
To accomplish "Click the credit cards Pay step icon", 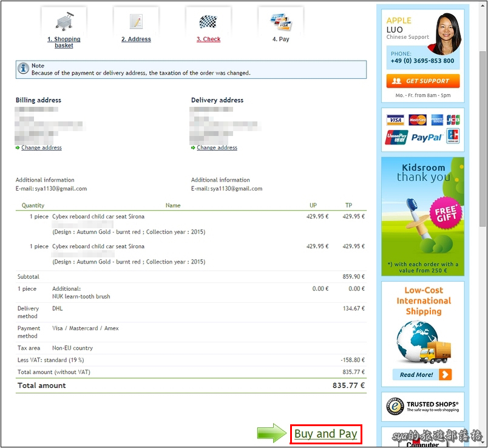I will 281,22.
